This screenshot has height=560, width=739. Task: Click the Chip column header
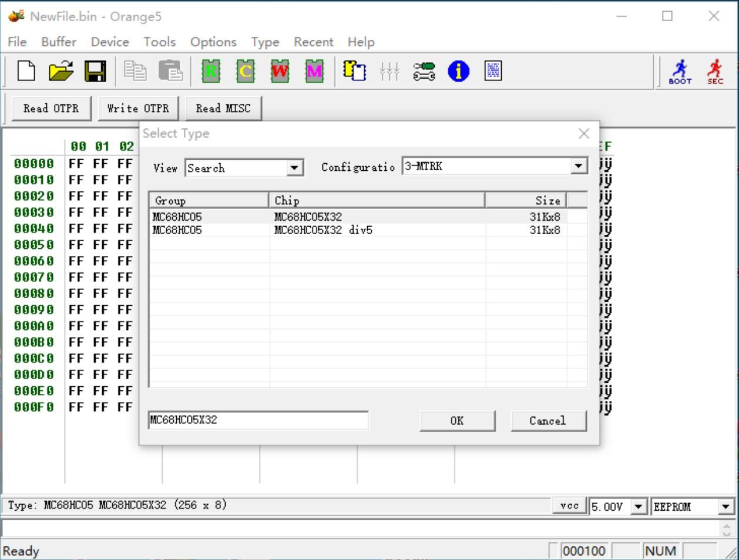(377, 200)
